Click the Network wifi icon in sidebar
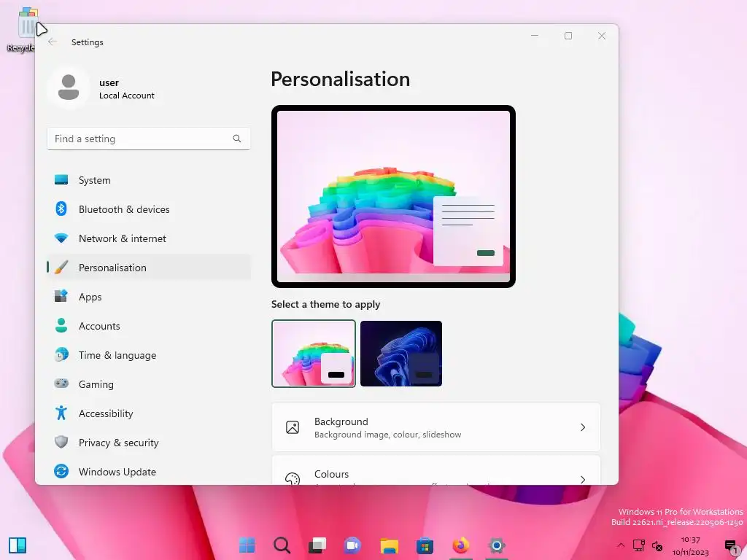 [61, 238]
